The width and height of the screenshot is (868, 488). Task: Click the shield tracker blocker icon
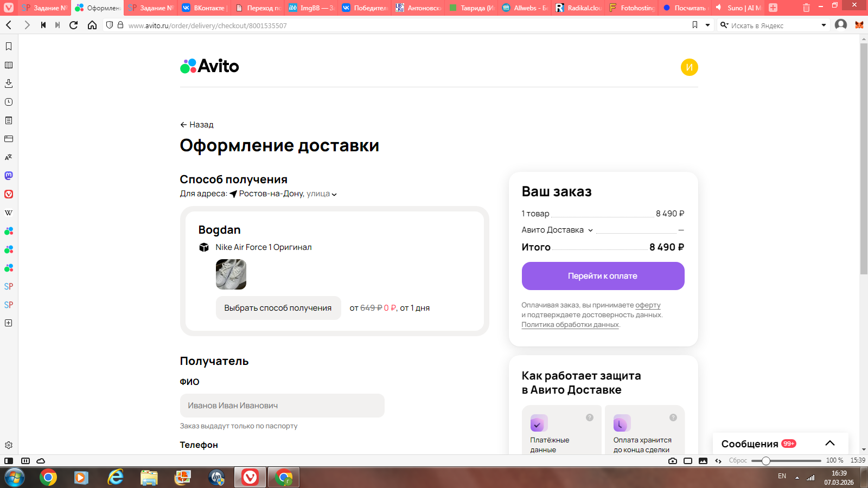[110, 25]
